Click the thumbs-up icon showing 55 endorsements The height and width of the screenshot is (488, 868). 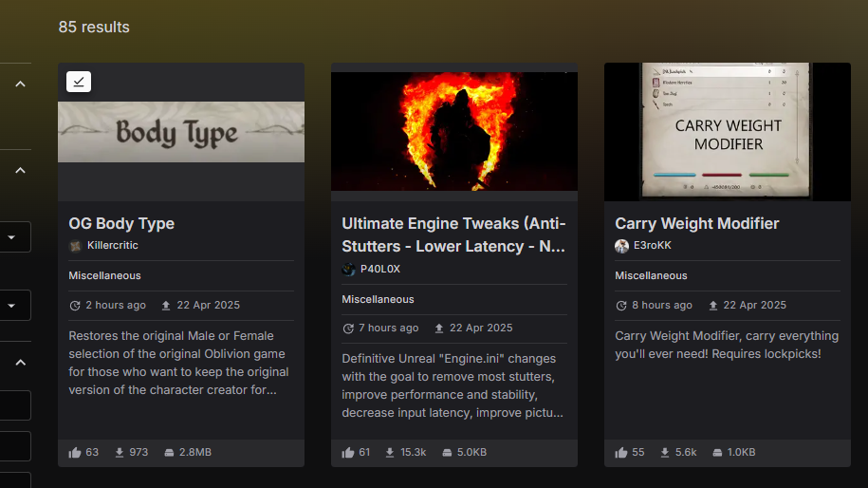tap(621, 453)
